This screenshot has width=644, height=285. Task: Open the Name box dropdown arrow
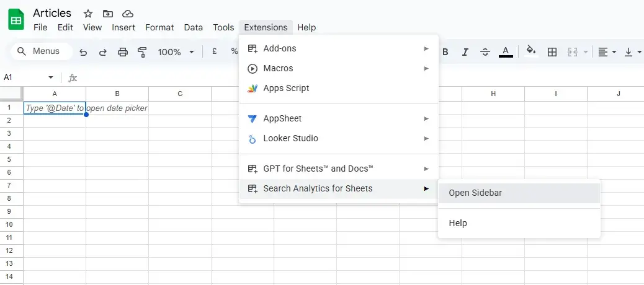pyautogui.click(x=51, y=77)
